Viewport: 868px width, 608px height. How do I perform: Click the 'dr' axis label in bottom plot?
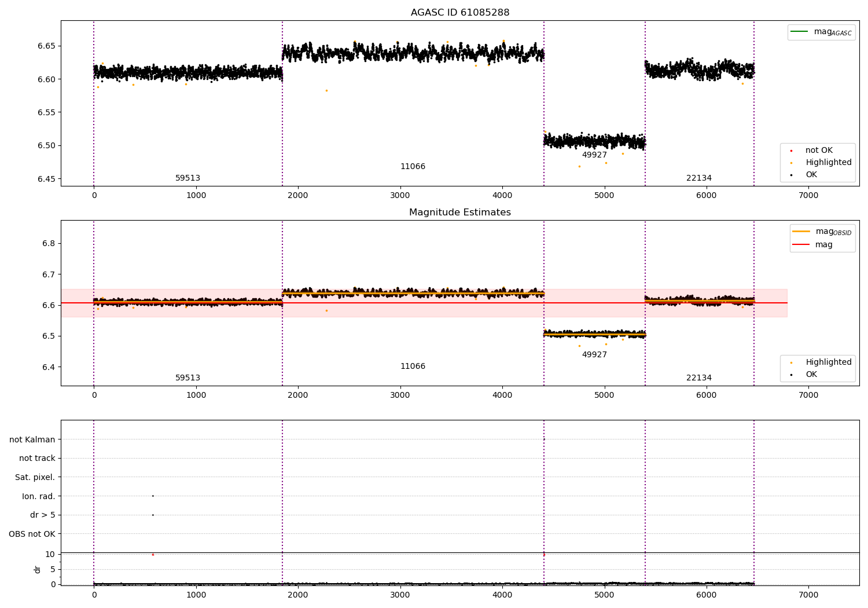point(38,570)
